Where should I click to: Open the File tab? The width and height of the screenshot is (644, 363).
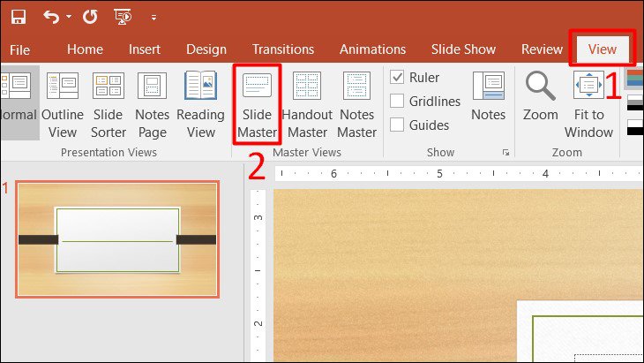[19, 49]
